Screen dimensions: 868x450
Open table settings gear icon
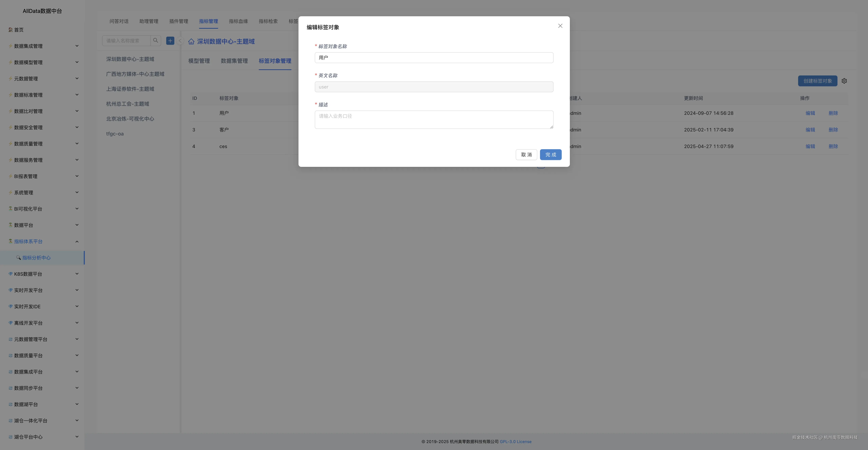[x=844, y=81]
